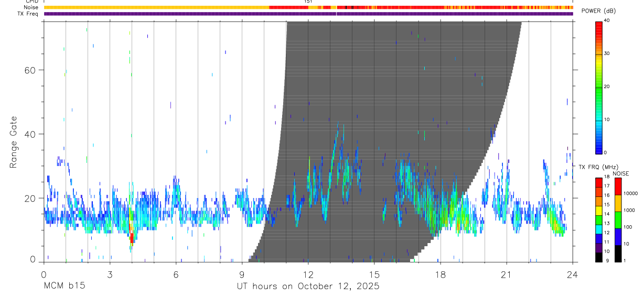
Task: Click the yellow swatch in TX FRQ legend
Action: coord(599,211)
